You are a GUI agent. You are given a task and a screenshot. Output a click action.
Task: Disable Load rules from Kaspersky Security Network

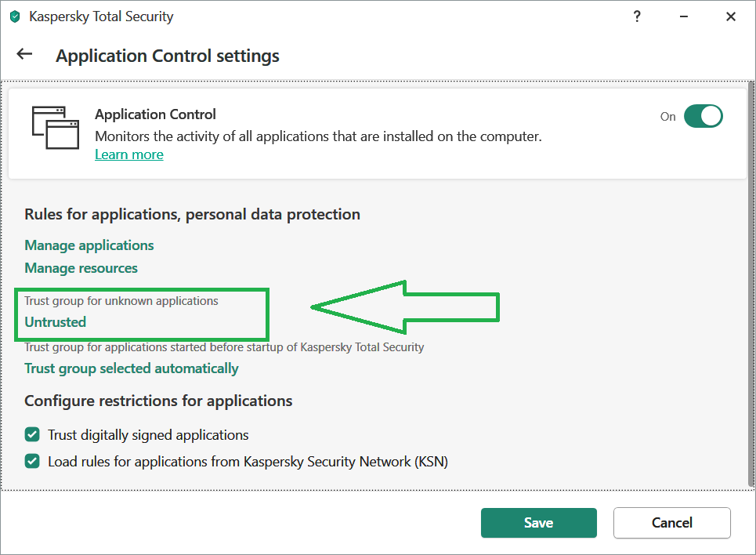pos(32,461)
